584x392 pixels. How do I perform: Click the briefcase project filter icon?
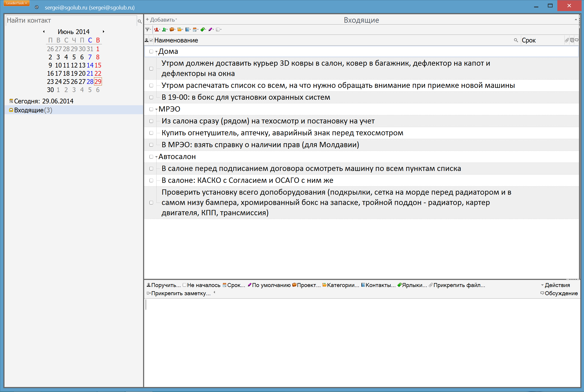coord(172,30)
